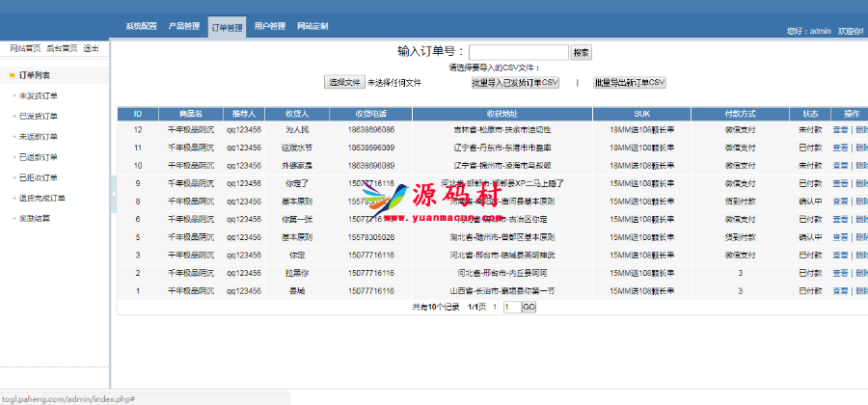Select 未返款订单 sidebar item
Screen dimensions: 868x405
(39, 137)
